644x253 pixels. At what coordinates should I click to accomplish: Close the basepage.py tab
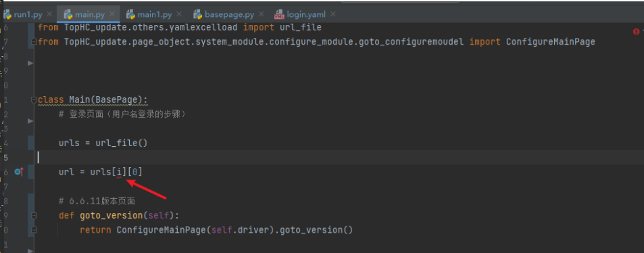coord(262,14)
